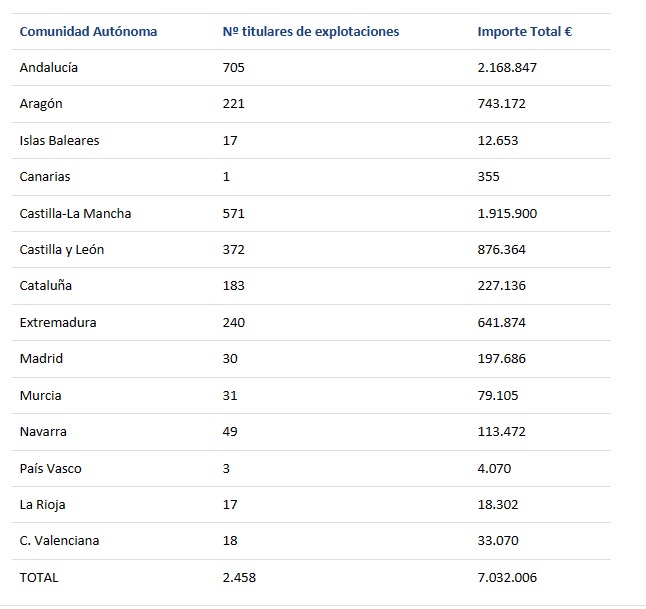Select Castilla y León amount 876.364

coord(501,250)
